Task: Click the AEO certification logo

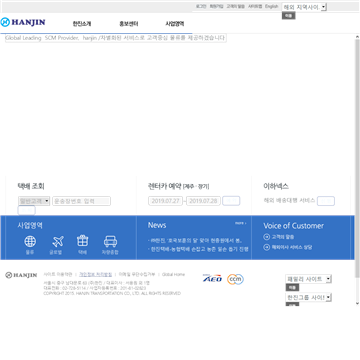Action: [x=212, y=278]
